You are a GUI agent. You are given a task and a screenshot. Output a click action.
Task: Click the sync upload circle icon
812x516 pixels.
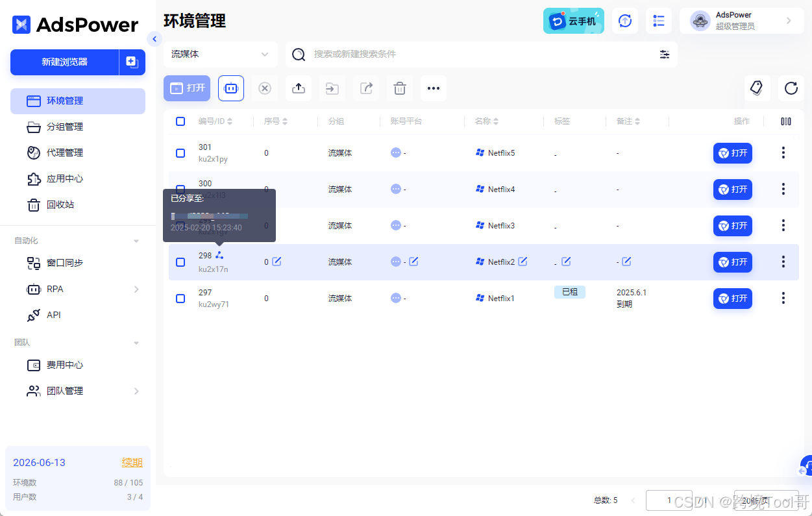[x=625, y=21]
